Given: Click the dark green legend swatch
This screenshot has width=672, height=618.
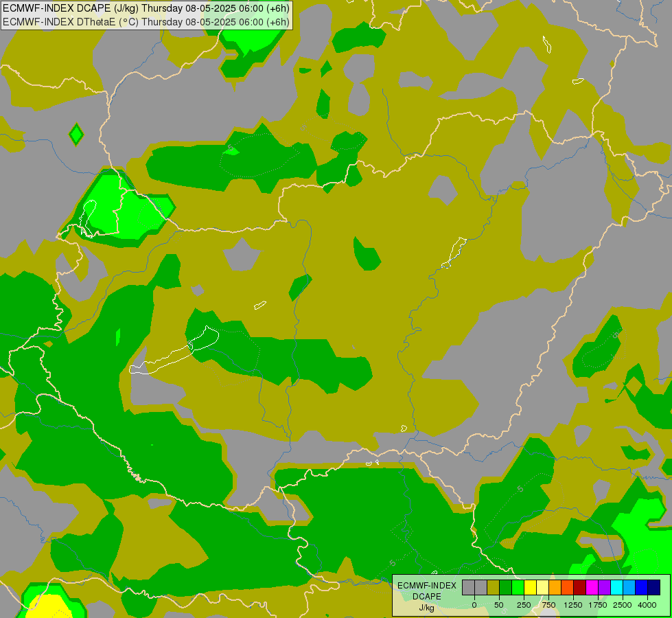Looking at the screenshot, I should 505,588.
